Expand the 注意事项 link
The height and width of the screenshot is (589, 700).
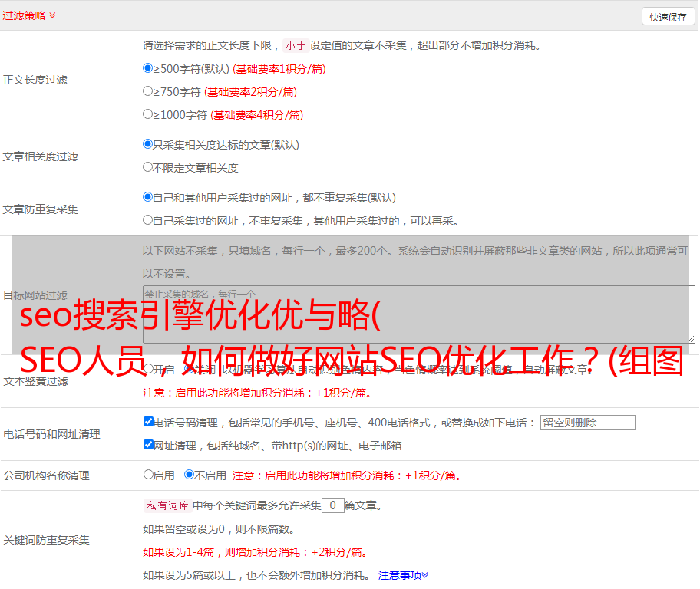403,575
